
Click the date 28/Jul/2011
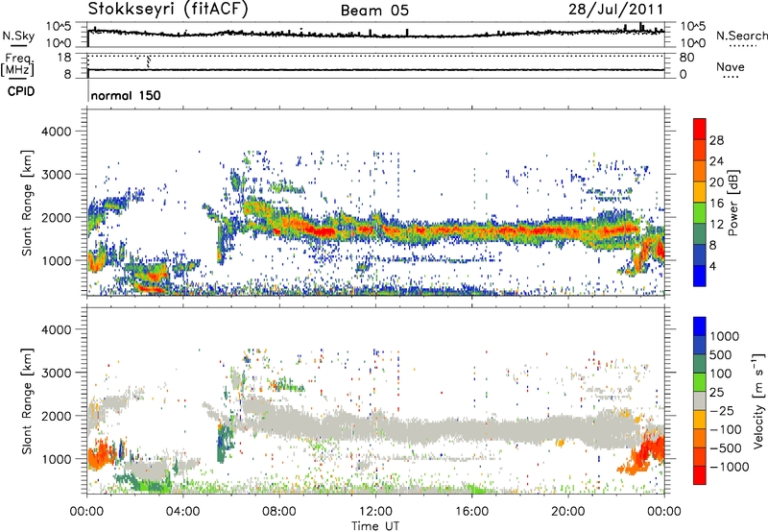(615, 10)
